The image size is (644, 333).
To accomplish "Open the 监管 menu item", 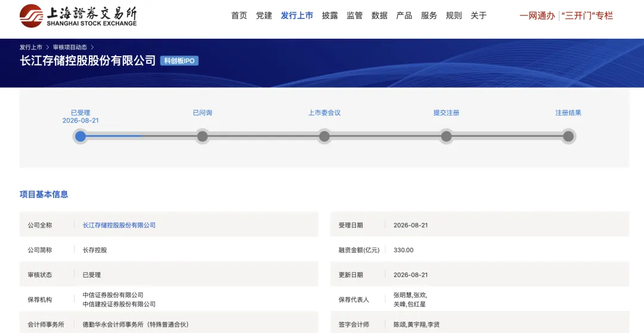I will (354, 16).
